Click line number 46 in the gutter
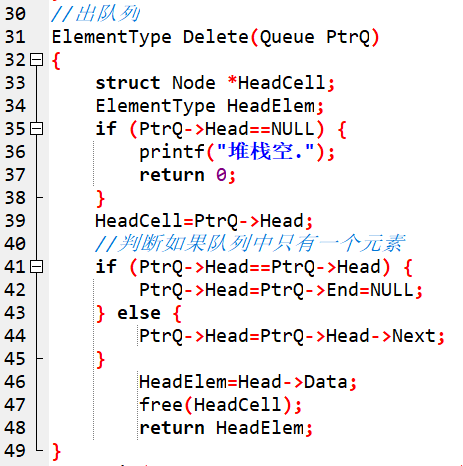This screenshot has width=463, height=466. 15,382
